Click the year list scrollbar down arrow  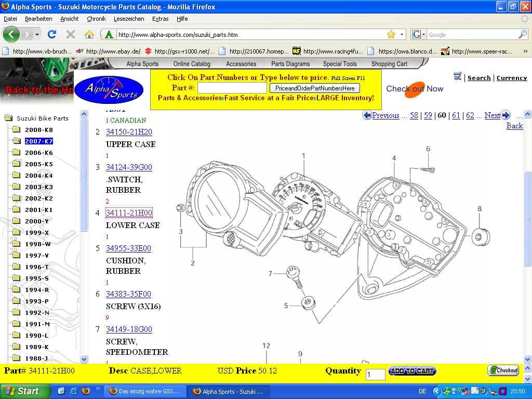pos(84,359)
